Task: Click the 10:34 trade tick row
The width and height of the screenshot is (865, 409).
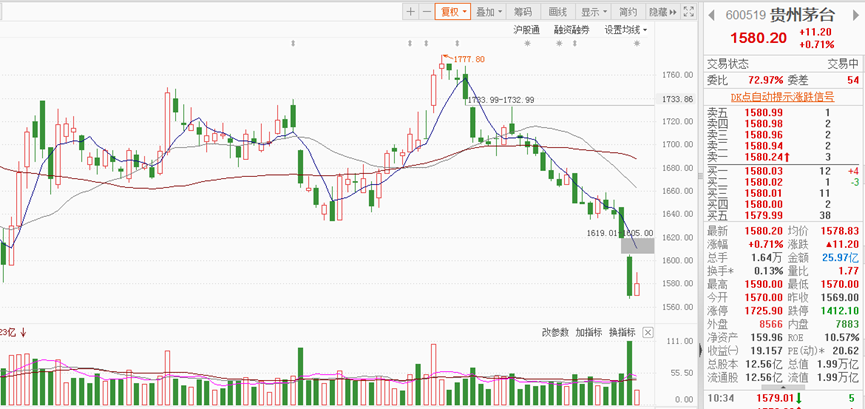Action: [x=782, y=397]
